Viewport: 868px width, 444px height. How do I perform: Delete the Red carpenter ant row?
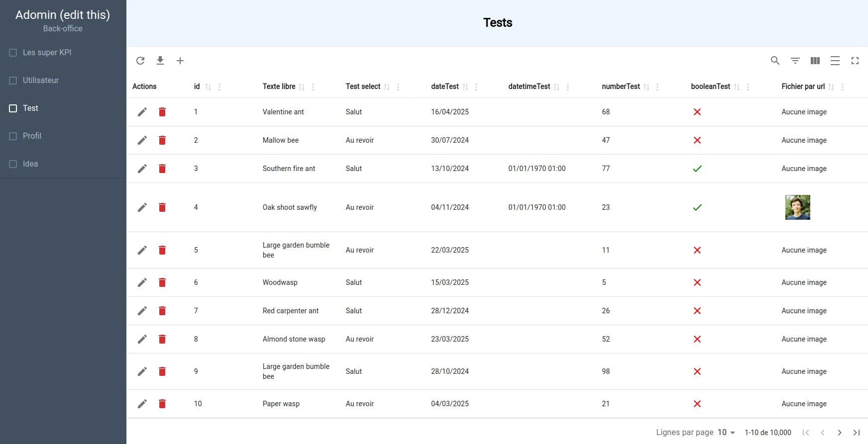pyautogui.click(x=162, y=311)
